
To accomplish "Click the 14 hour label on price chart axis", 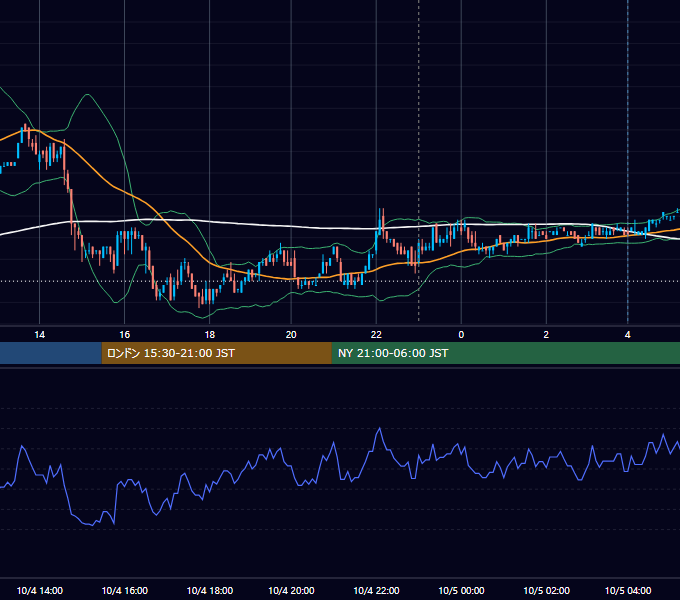I will coord(39,335).
